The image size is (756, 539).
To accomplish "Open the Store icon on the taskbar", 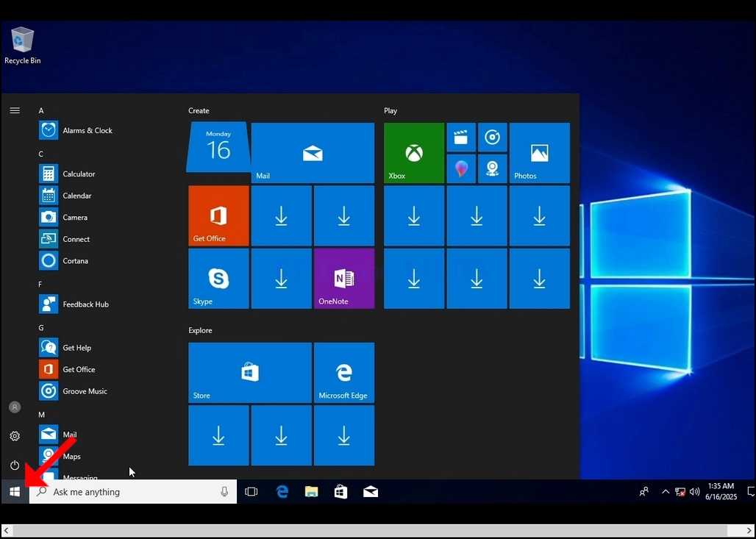I will click(341, 492).
